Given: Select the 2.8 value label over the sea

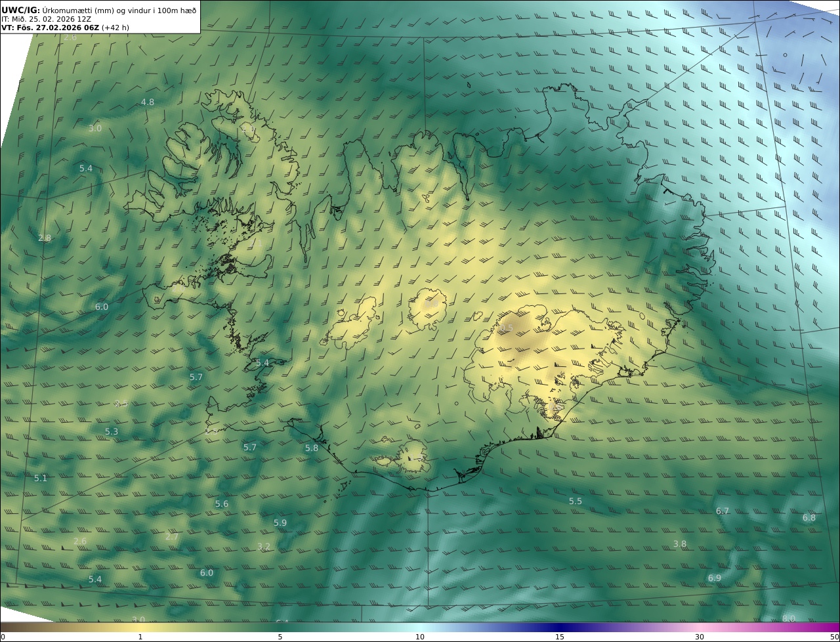Looking at the screenshot, I should (x=45, y=238).
